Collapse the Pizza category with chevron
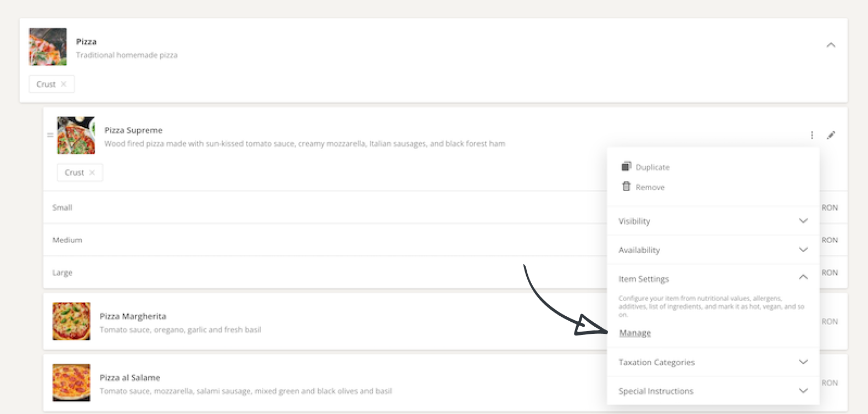 tap(831, 45)
